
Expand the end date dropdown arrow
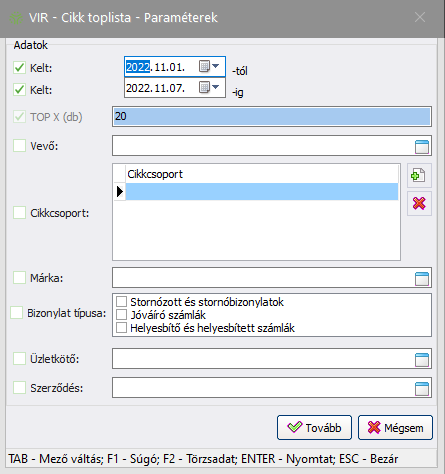(x=216, y=87)
